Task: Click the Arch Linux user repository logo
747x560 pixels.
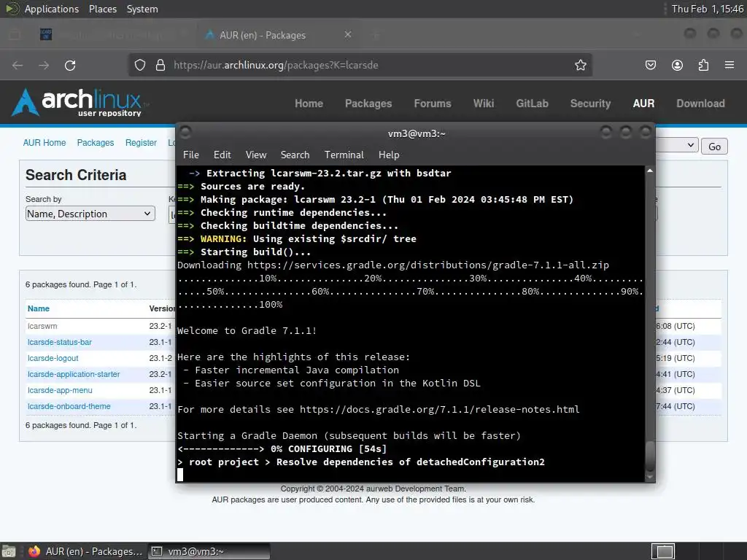Action: (x=80, y=103)
